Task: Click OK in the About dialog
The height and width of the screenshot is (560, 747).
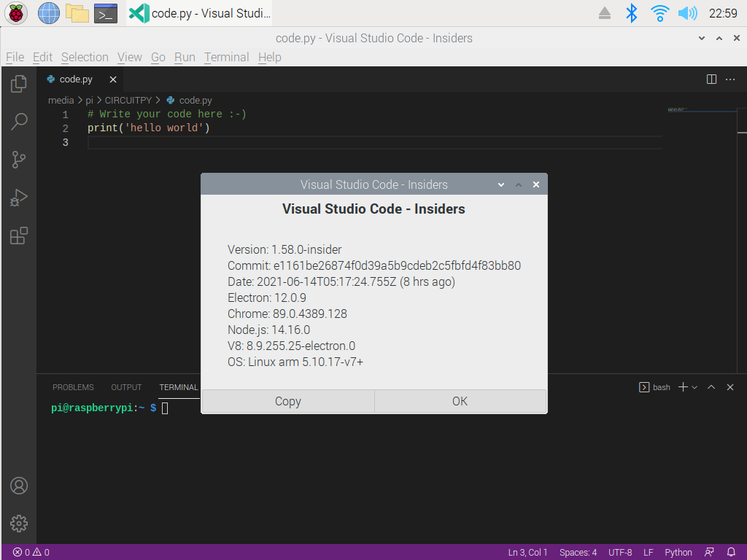Action: click(x=460, y=401)
